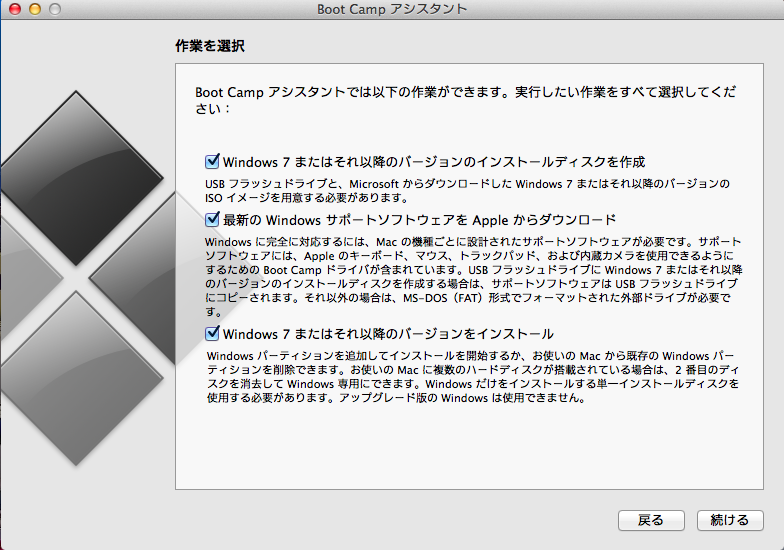Image resolution: width=784 pixels, height=550 pixels.
Task: Click the Boot Camp アシスタント window title
Action: click(392, 9)
